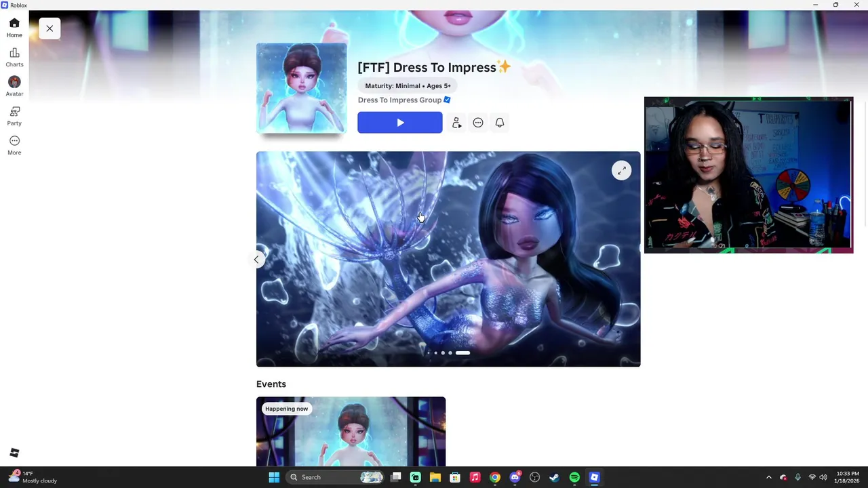Image resolution: width=868 pixels, height=488 pixels.
Task: Open the Avatar page in the sidebar
Action: click(x=14, y=87)
